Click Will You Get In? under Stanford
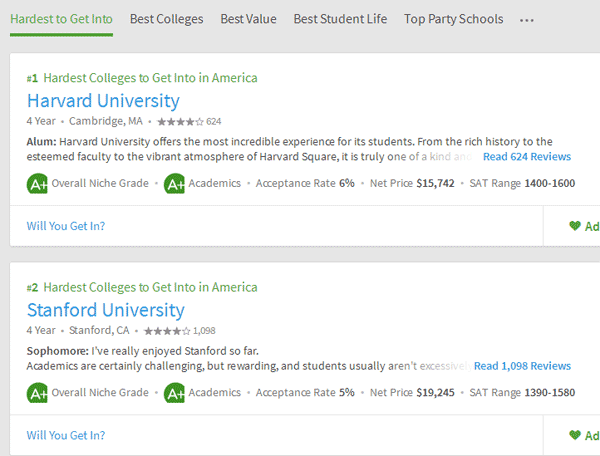The height and width of the screenshot is (456, 600). 66,435
